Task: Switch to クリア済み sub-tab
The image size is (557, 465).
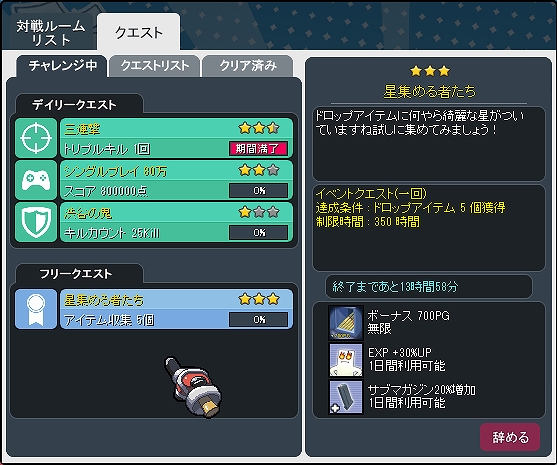Action: [248, 66]
